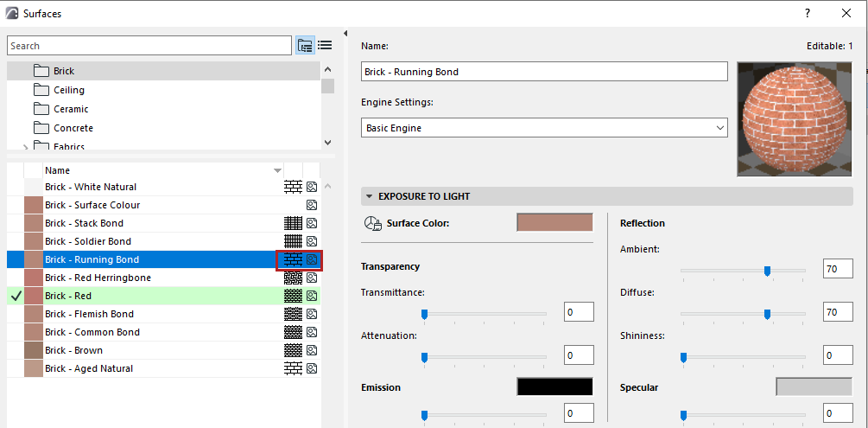Open the Surface Color swatch

(x=554, y=223)
